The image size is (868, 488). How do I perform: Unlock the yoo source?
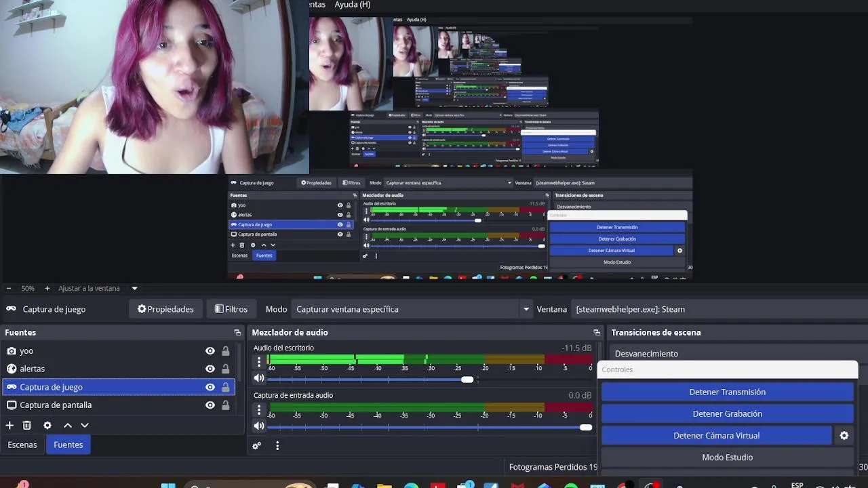click(x=226, y=351)
